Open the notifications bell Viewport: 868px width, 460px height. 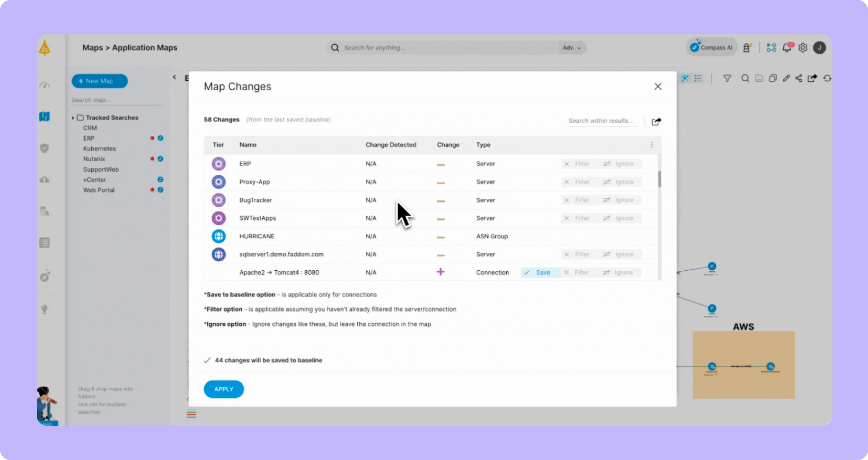(788, 47)
